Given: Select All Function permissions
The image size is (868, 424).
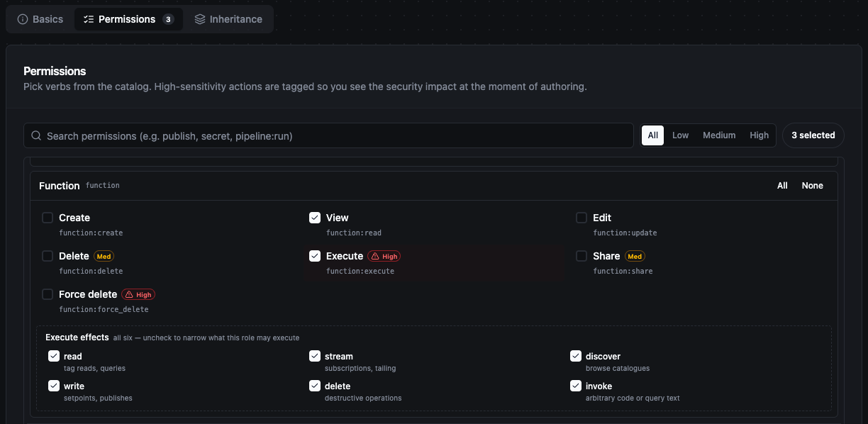Looking at the screenshot, I should pyautogui.click(x=782, y=186).
